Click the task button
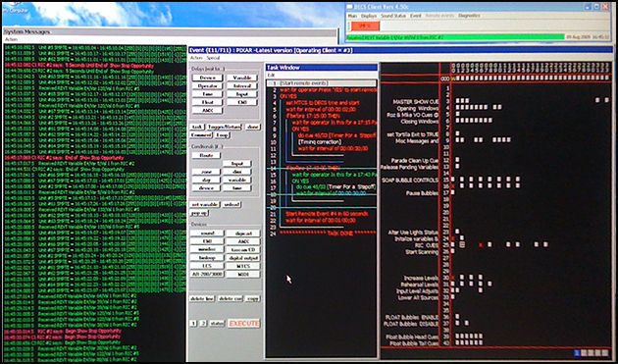The width and height of the screenshot is (618, 364). click(197, 127)
